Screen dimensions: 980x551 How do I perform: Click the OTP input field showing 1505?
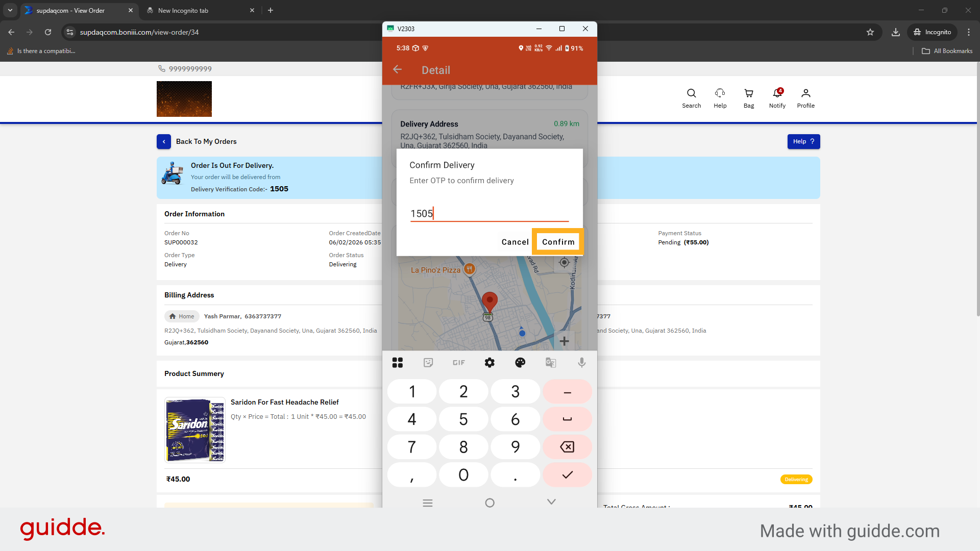point(489,214)
